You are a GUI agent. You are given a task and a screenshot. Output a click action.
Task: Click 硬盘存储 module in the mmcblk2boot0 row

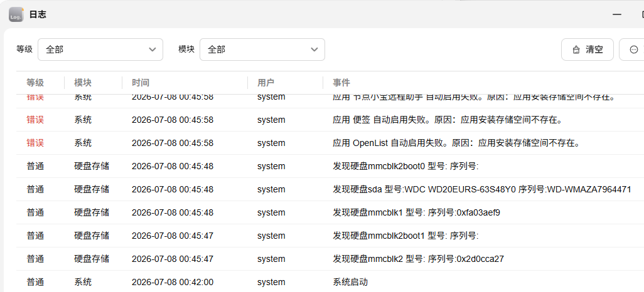92,166
